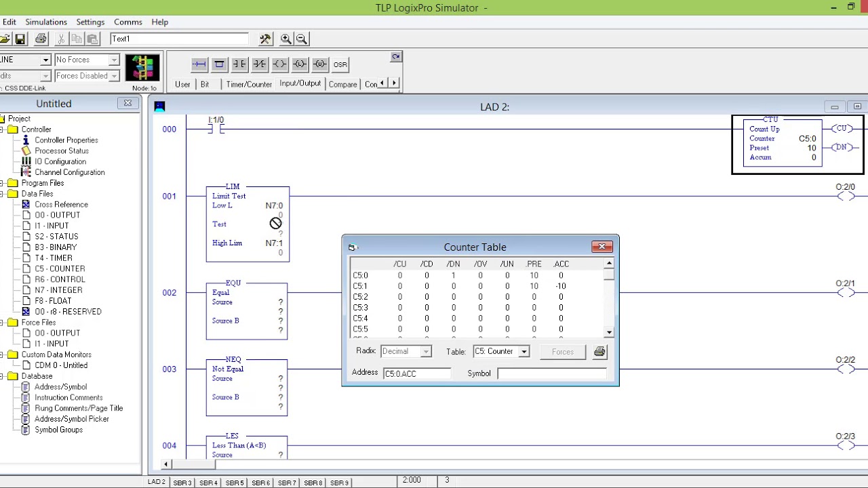
Task: Open CDM 0 - Untitled data monitor
Action: pyautogui.click(x=61, y=365)
